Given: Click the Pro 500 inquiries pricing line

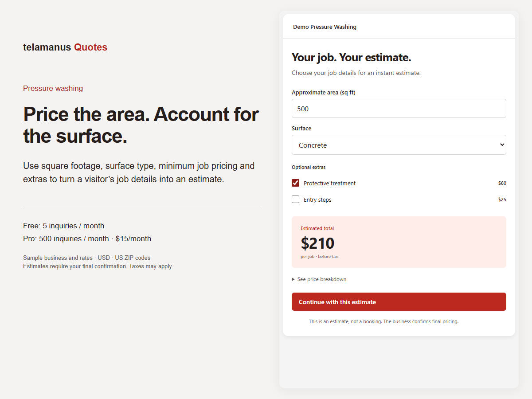Looking at the screenshot, I should tap(87, 239).
